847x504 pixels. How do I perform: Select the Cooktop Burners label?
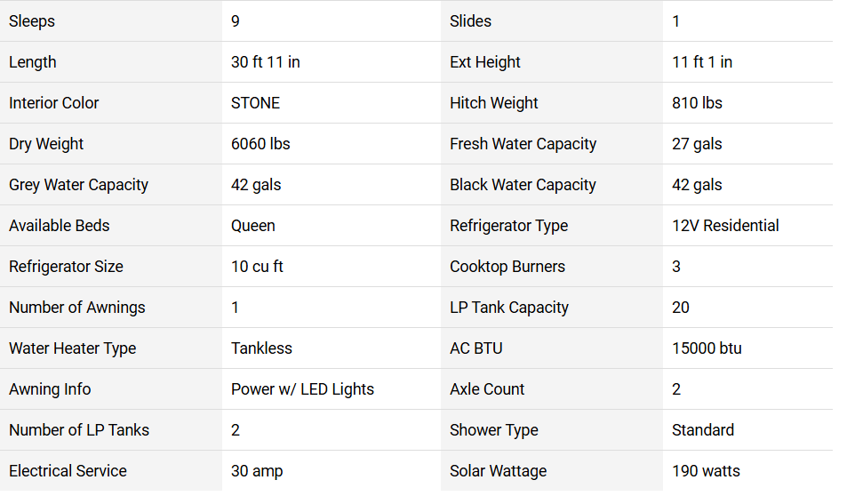[x=507, y=267]
